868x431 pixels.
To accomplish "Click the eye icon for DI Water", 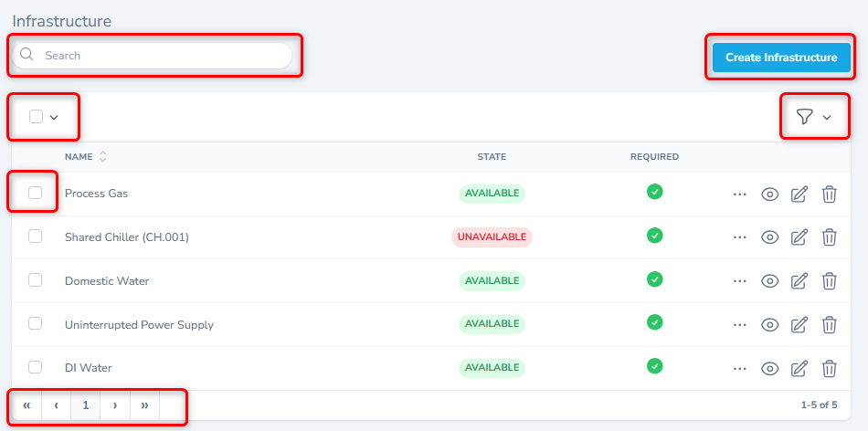I will click(x=770, y=368).
